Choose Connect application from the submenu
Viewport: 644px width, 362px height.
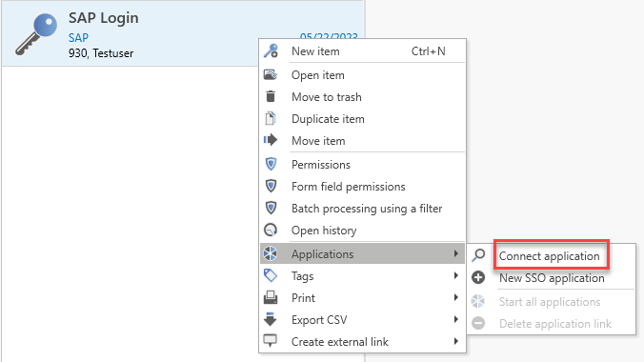[549, 256]
